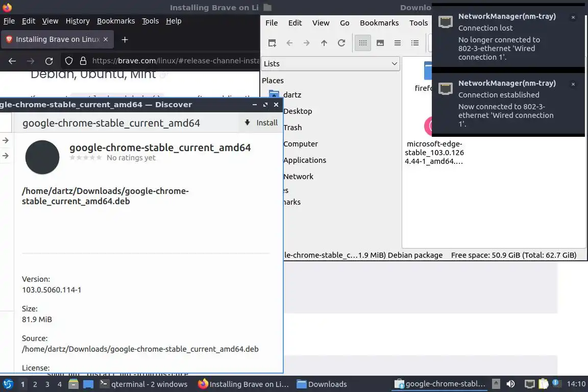The width and height of the screenshot is (588, 392).
Task: Reload the Brave page in Firefox
Action: point(49,61)
